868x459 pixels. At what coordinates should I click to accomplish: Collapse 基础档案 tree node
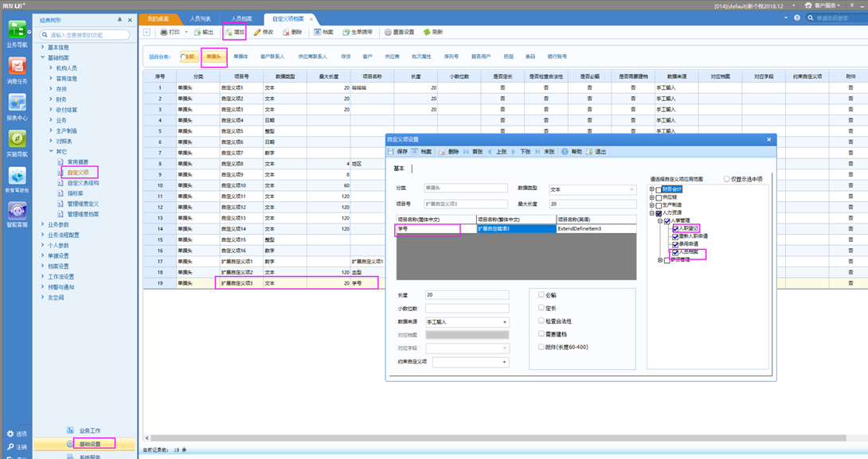[43, 57]
